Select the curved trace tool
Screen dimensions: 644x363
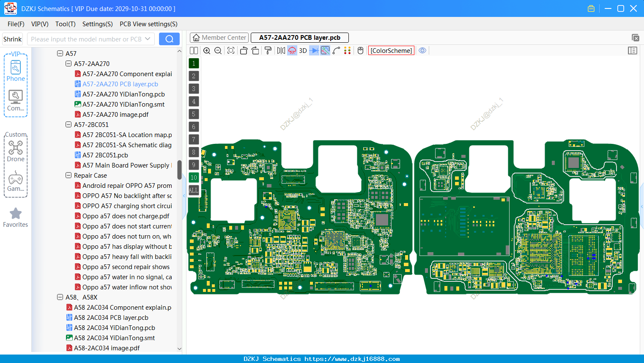tap(336, 51)
